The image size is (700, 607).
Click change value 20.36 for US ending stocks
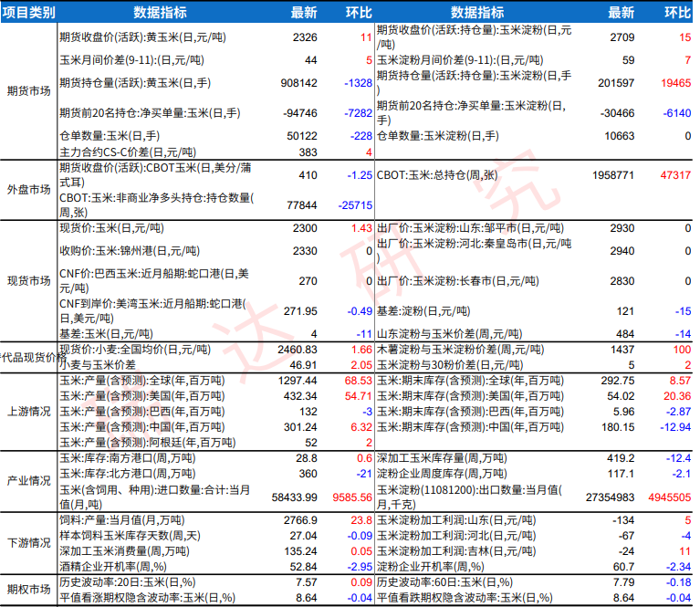677,396
